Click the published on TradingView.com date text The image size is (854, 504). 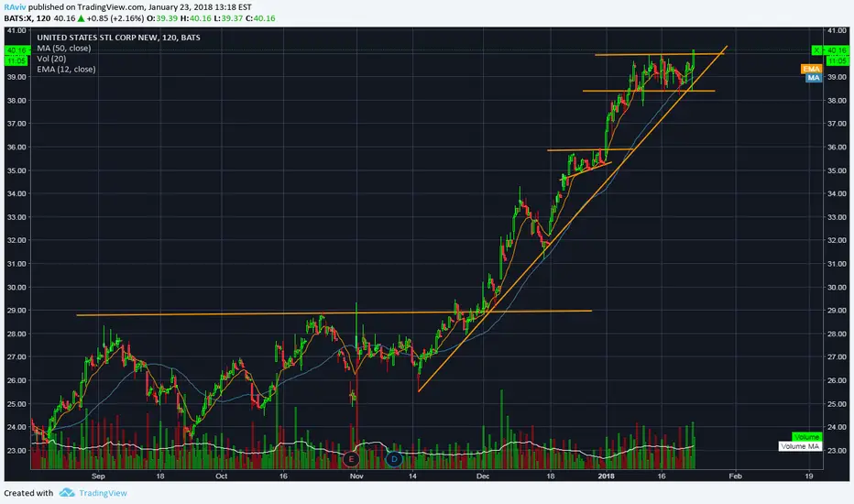tap(140, 7)
